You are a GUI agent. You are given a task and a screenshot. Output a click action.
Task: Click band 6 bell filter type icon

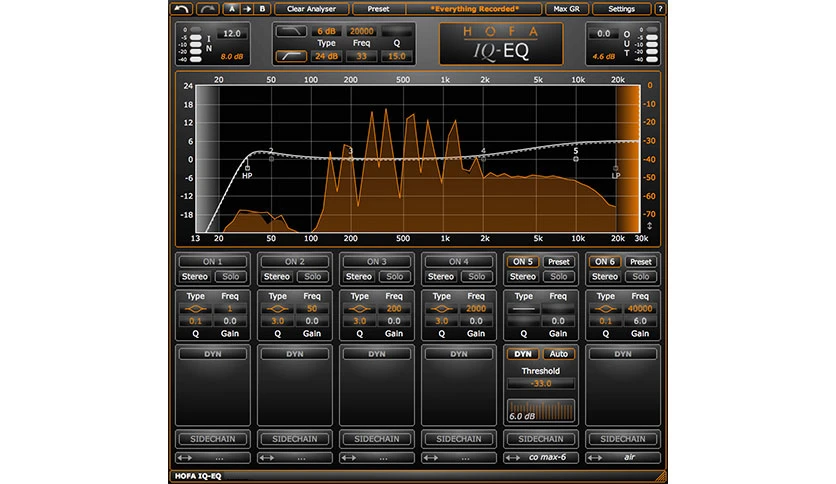606,309
